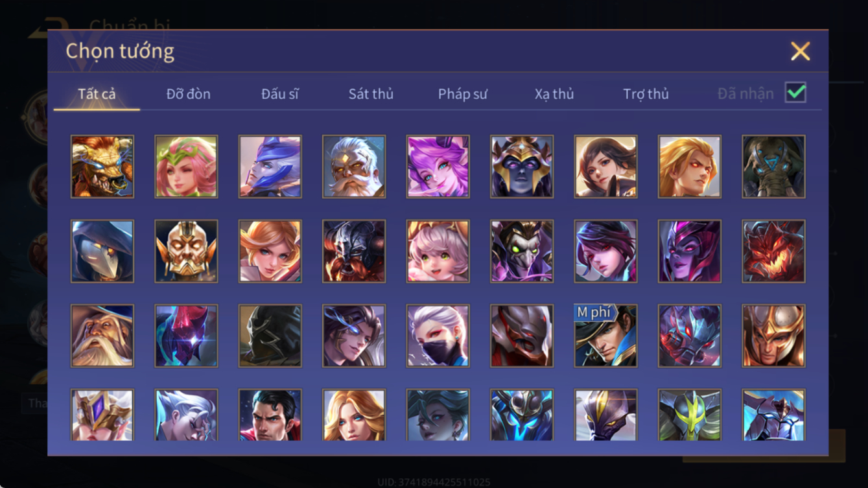The image size is (868, 488).
Task: Open the Sát thủ hero tab
Action: point(371,94)
